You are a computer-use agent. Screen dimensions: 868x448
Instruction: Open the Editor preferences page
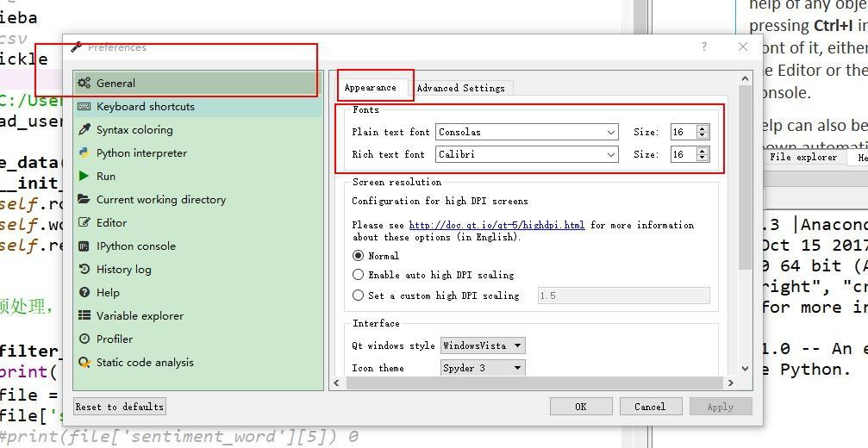(x=197, y=222)
